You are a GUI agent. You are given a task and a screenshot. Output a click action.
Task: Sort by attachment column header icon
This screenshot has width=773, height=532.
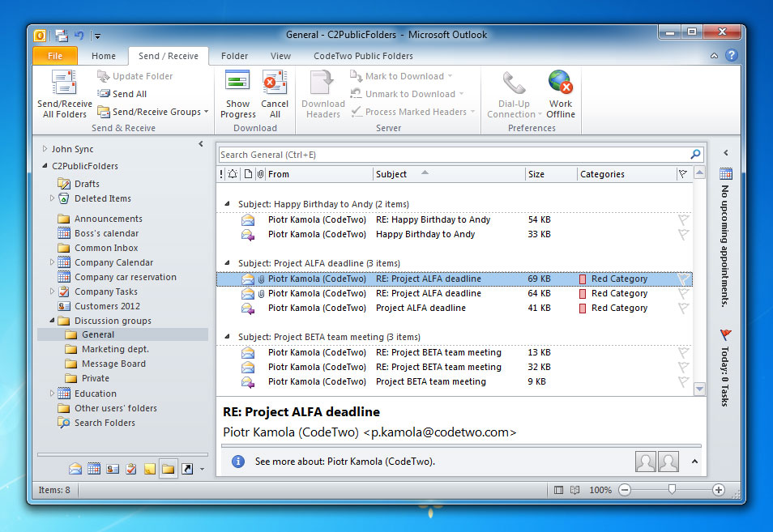tap(260, 174)
